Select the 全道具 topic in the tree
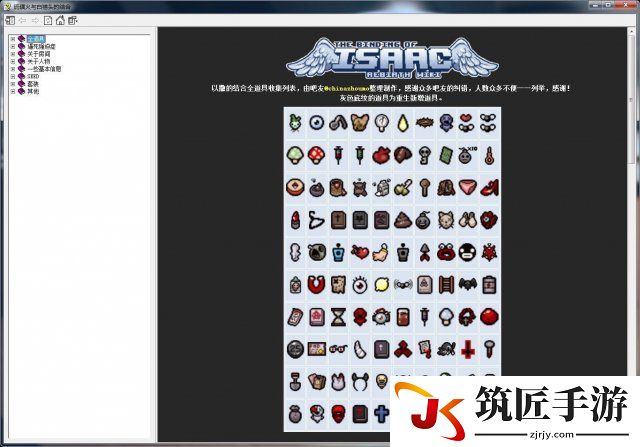Image resolution: width=640 pixels, height=447 pixels. tap(36, 39)
